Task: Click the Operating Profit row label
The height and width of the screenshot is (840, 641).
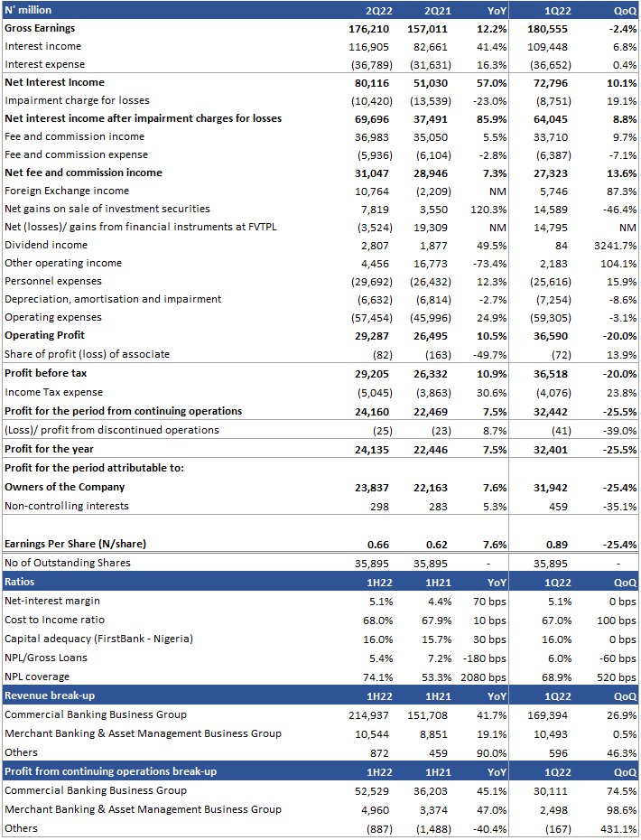Action: pos(46,335)
